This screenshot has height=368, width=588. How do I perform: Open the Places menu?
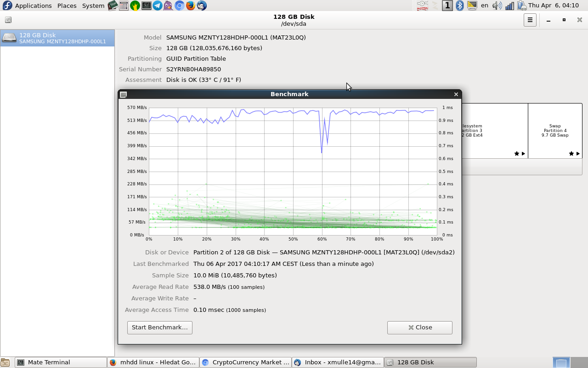pos(67,6)
